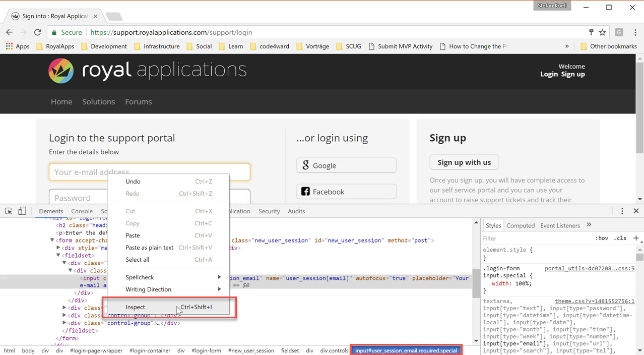Open the Forums navigation link
This screenshot has width=644, height=355.
138,102
